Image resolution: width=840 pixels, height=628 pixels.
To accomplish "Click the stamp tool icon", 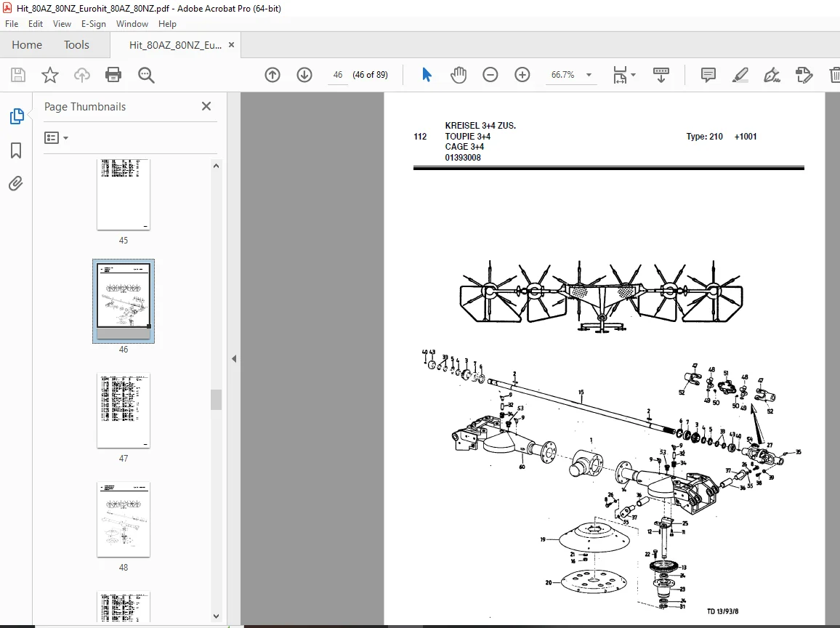I will [x=804, y=75].
